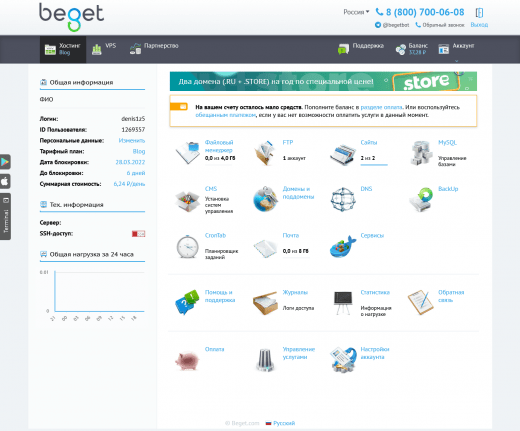
Task: Click the Общая информация heading
Action: pyautogui.click(x=81, y=82)
